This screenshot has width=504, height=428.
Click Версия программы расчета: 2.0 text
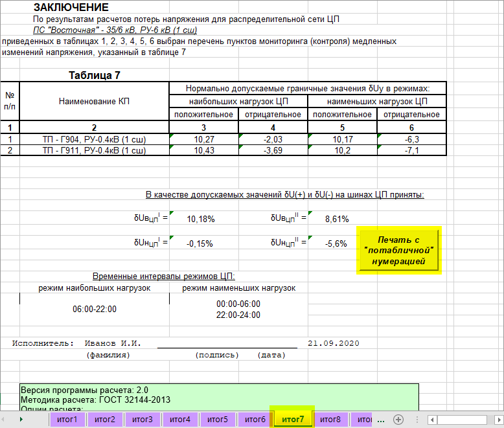pyautogui.click(x=84, y=390)
